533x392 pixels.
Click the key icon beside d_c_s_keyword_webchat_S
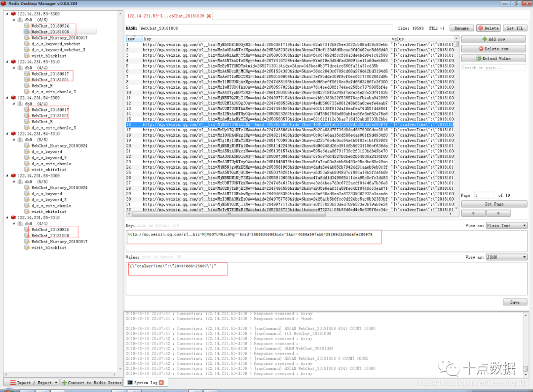click(27, 50)
